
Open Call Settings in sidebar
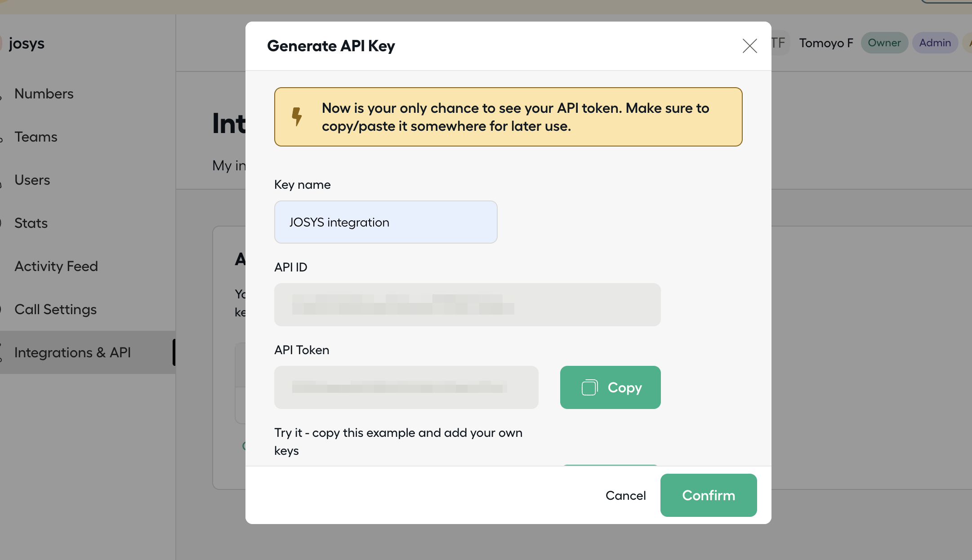(x=55, y=309)
